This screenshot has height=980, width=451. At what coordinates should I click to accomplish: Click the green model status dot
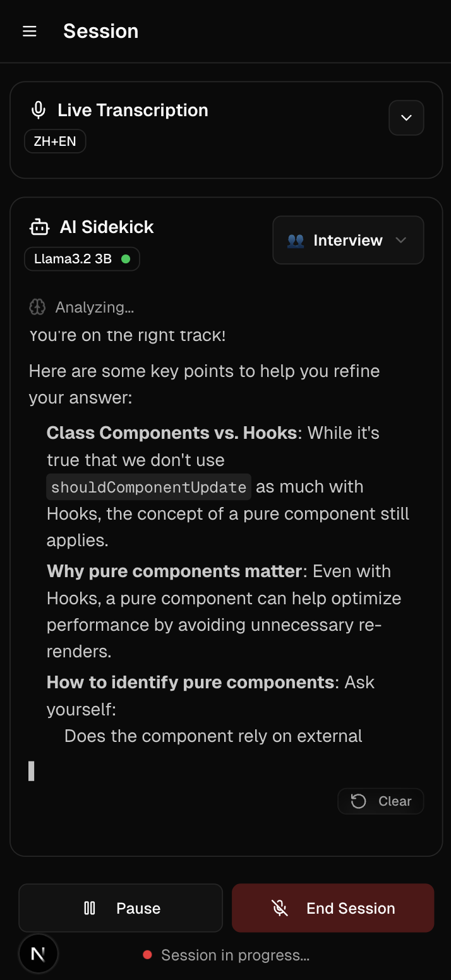pos(126,259)
